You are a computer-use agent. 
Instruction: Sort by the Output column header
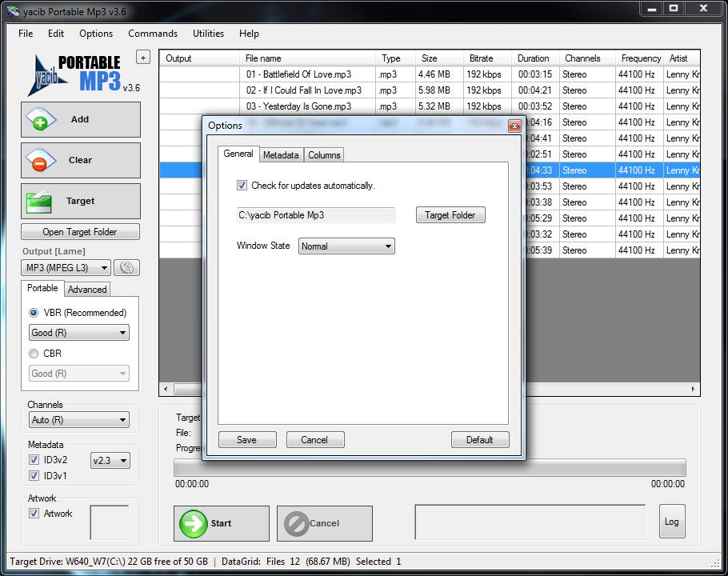[200, 58]
